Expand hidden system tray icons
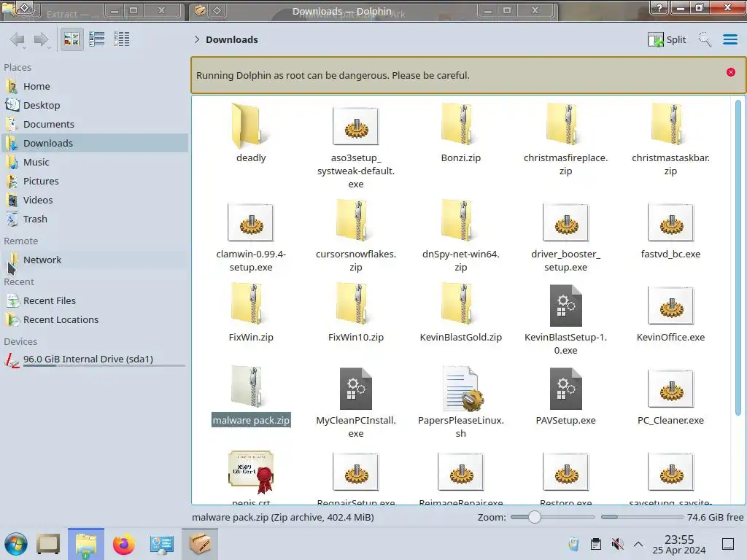 [x=638, y=544]
